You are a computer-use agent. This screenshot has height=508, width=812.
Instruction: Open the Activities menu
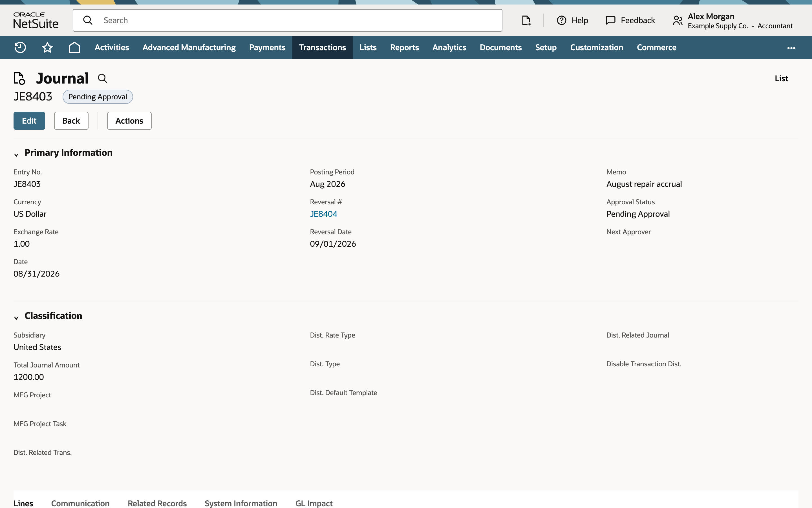pos(112,47)
